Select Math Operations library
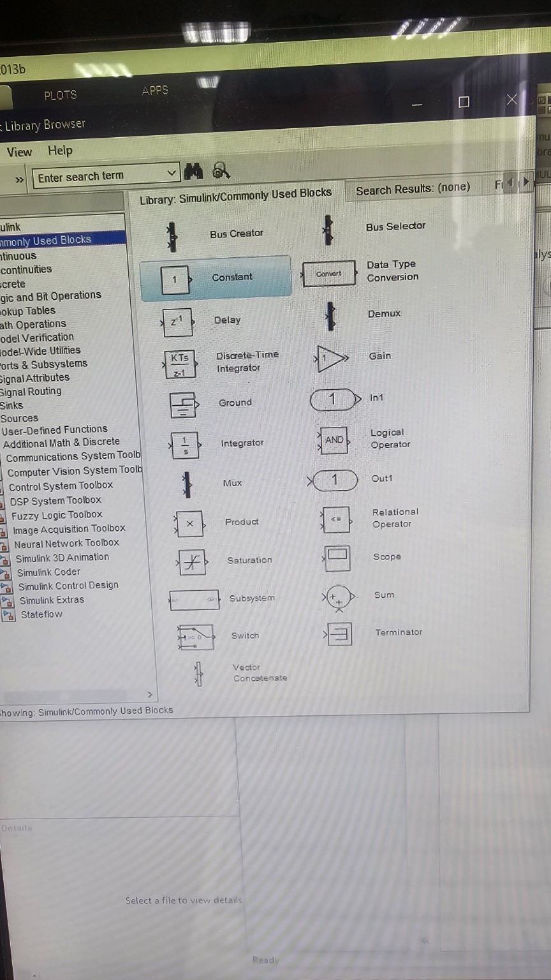 click(x=33, y=324)
